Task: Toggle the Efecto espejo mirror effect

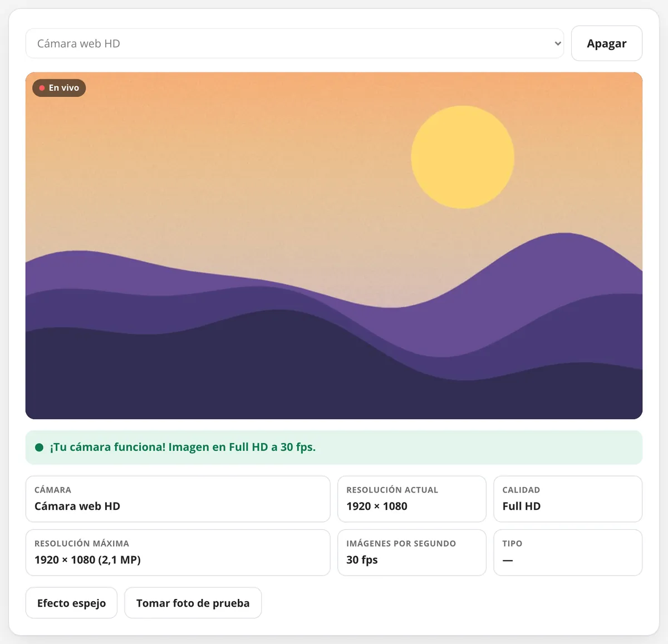Action: click(x=71, y=603)
